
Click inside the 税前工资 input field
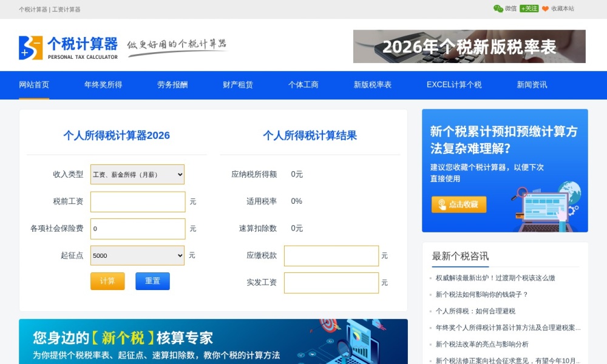137,201
